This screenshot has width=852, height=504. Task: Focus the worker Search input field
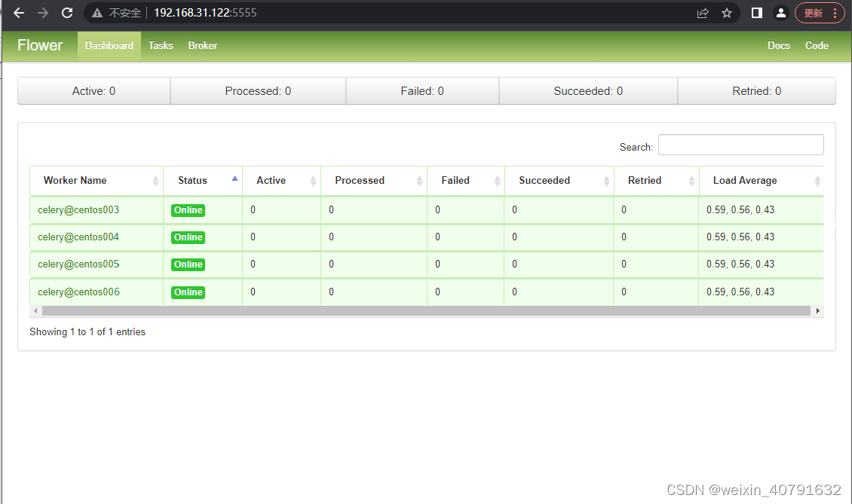click(x=741, y=145)
